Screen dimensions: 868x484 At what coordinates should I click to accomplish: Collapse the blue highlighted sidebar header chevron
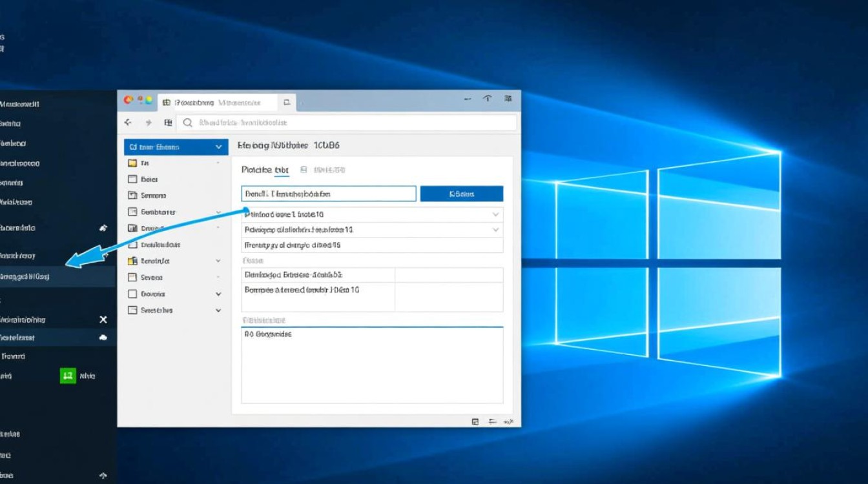click(x=218, y=147)
